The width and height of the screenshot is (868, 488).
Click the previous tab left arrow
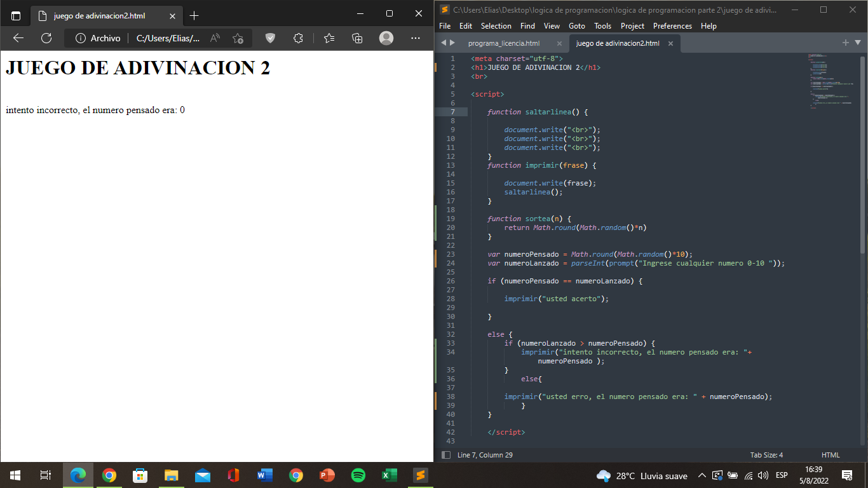tap(444, 43)
